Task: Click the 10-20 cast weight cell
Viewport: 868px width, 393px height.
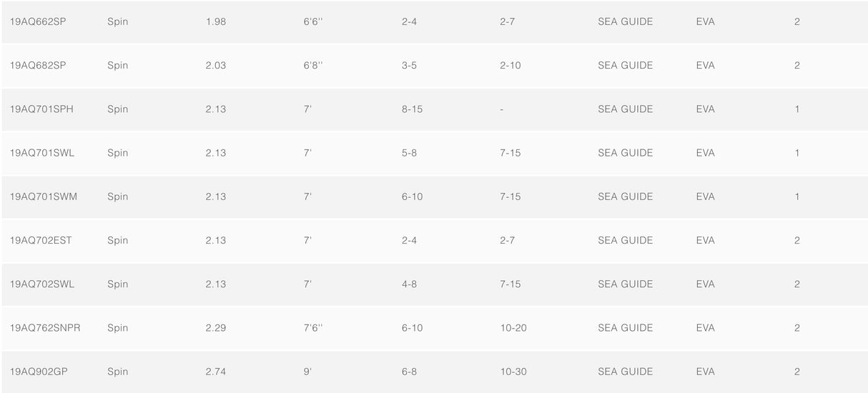Action: coord(513,328)
